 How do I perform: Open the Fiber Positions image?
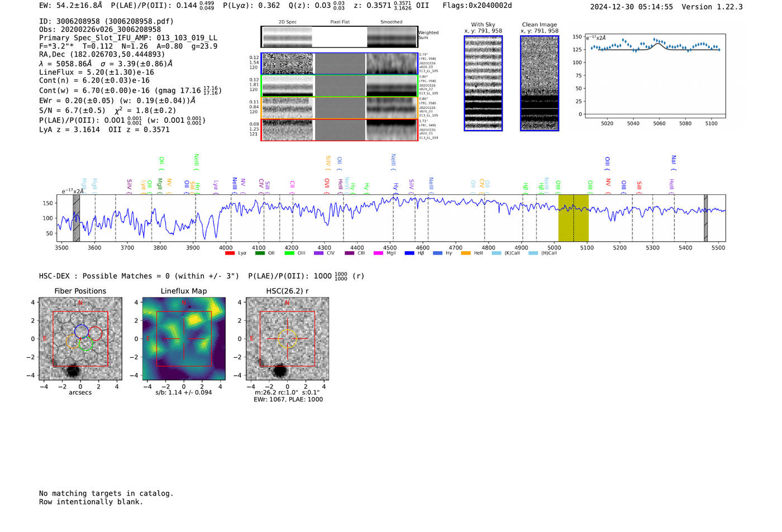pos(80,339)
